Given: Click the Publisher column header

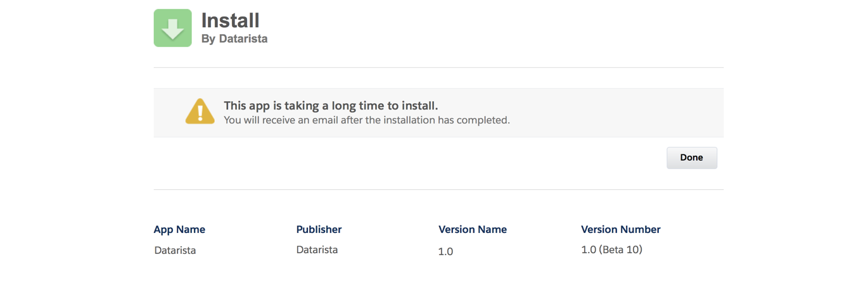Looking at the screenshot, I should [x=319, y=229].
